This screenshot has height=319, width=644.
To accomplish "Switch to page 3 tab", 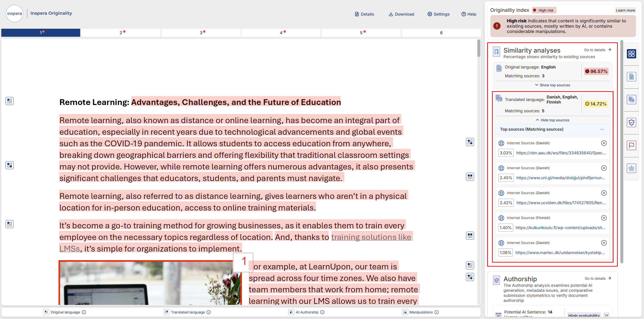I will click(201, 33).
